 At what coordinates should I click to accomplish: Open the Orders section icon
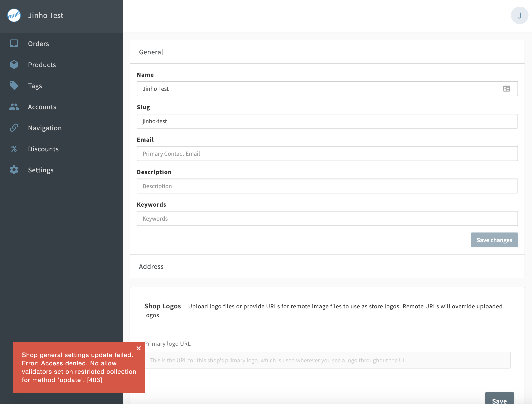14,43
